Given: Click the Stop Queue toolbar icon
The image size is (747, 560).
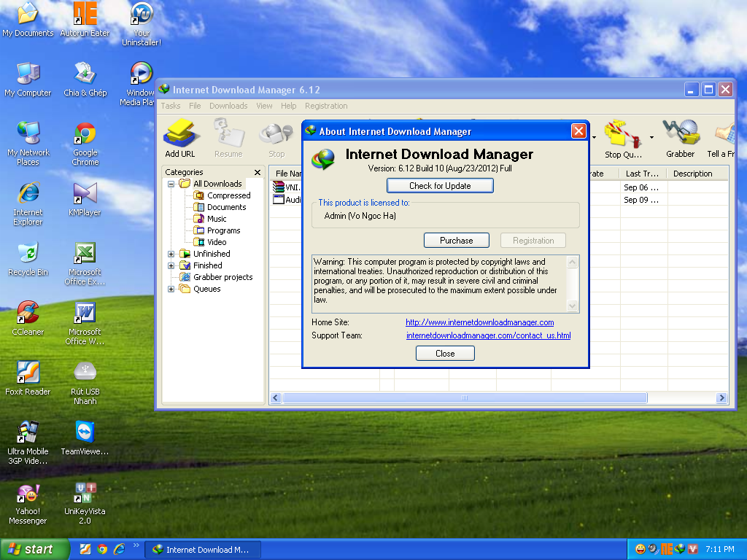Looking at the screenshot, I should click(x=623, y=139).
